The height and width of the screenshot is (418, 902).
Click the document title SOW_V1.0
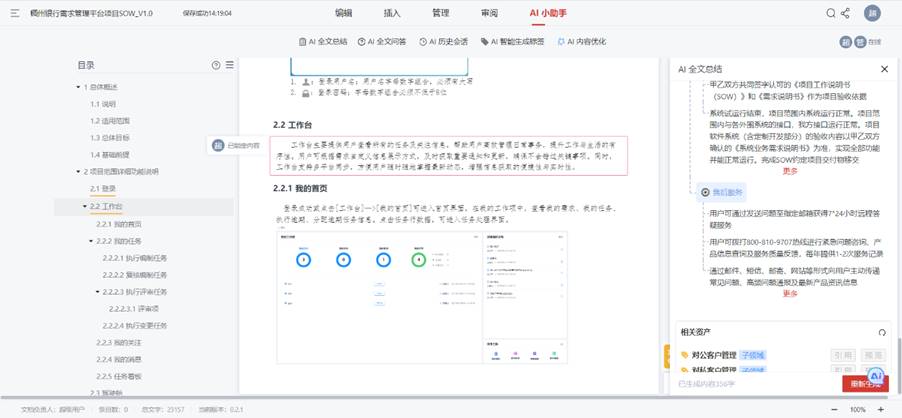(91, 13)
